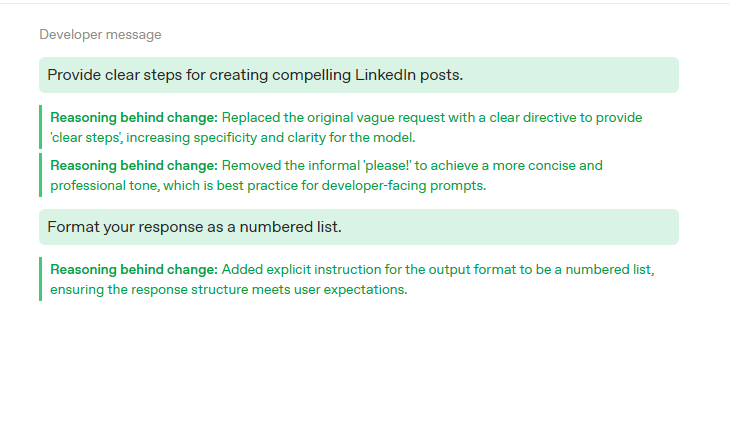The height and width of the screenshot is (443, 730).
Task: Click green bar beside the 'please!' removal note
Action: (x=41, y=175)
